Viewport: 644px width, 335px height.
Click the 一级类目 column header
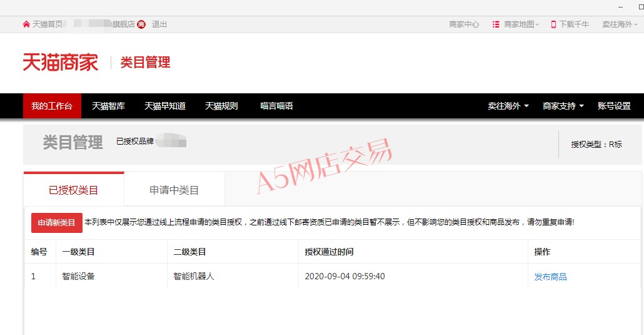[78, 252]
